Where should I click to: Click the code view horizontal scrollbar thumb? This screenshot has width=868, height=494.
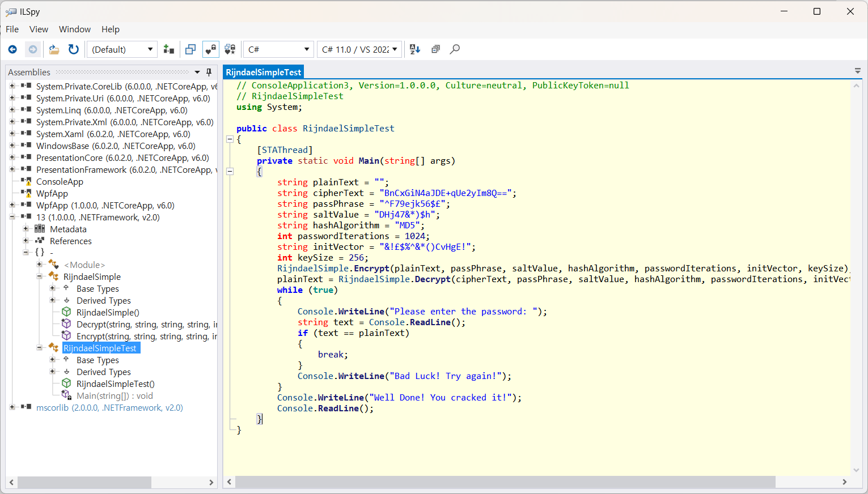(505, 482)
